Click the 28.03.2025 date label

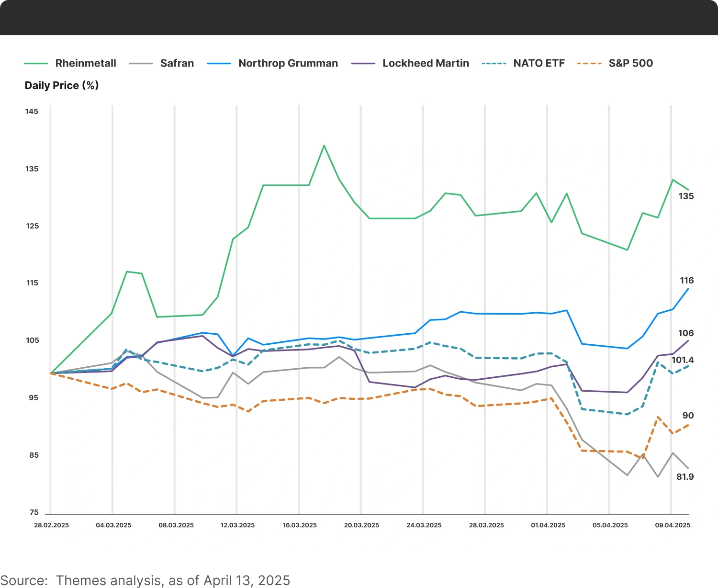[486, 525]
